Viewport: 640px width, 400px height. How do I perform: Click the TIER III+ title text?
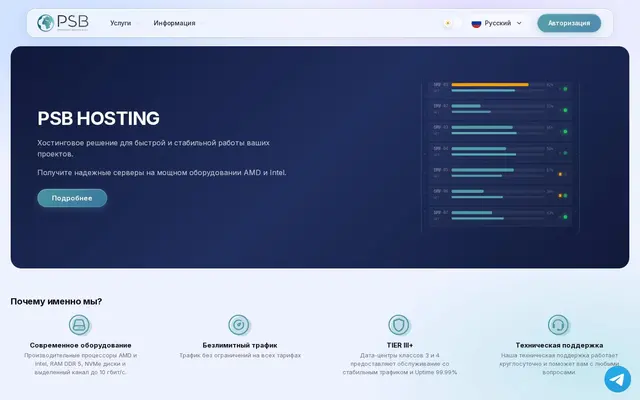pyautogui.click(x=400, y=345)
